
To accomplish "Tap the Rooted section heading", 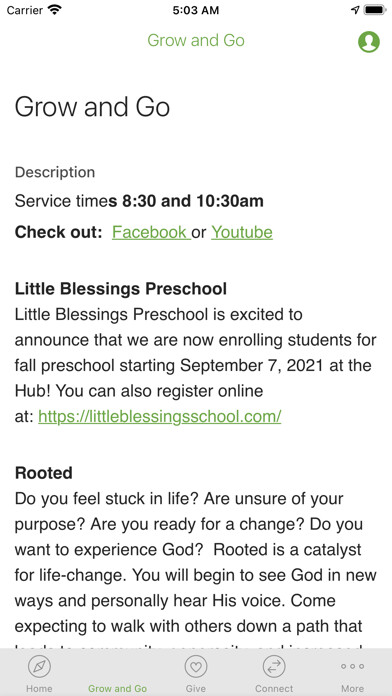I will point(44,473).
